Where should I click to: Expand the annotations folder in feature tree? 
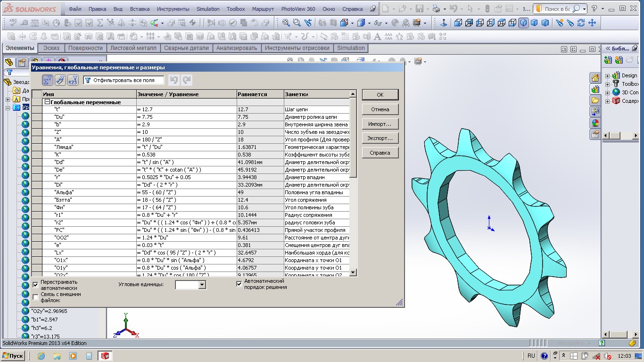tap(8, 99)
